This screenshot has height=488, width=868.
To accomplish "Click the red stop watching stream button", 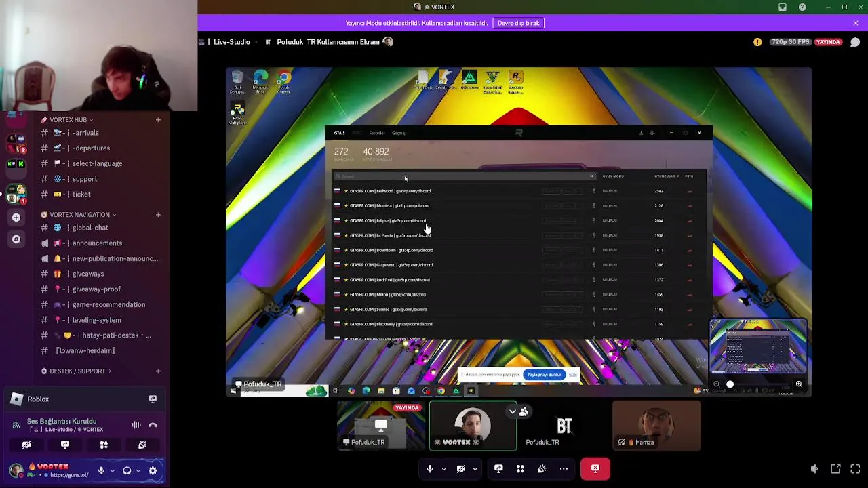I will pyautogui.click(x=595, y=468).
